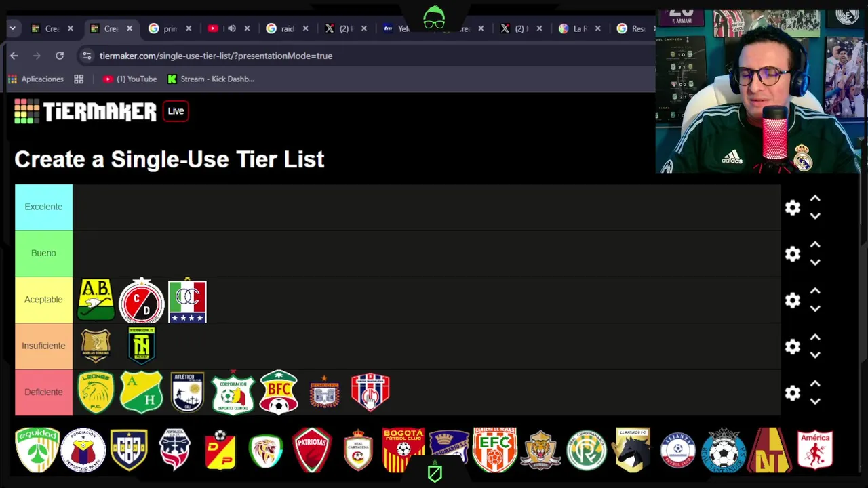Open settings gear for Bueno tier
Image resolution: width=868 pixels, height=488 pixels.
(x=792, y=253)
